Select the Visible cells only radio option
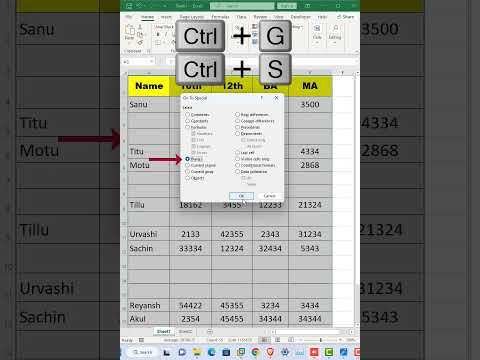The height and width of the screenshot is (360, 480). tap(237, 159)
